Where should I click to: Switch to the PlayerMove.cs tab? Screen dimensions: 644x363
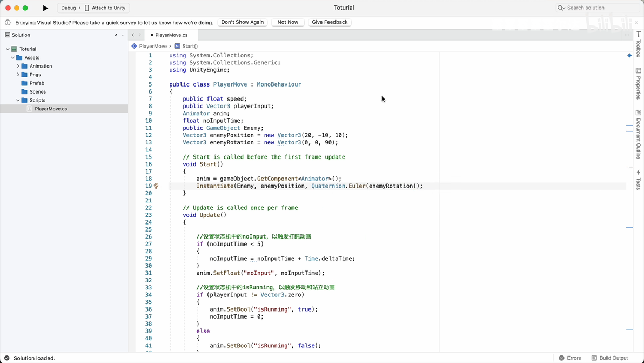point(171,35)
